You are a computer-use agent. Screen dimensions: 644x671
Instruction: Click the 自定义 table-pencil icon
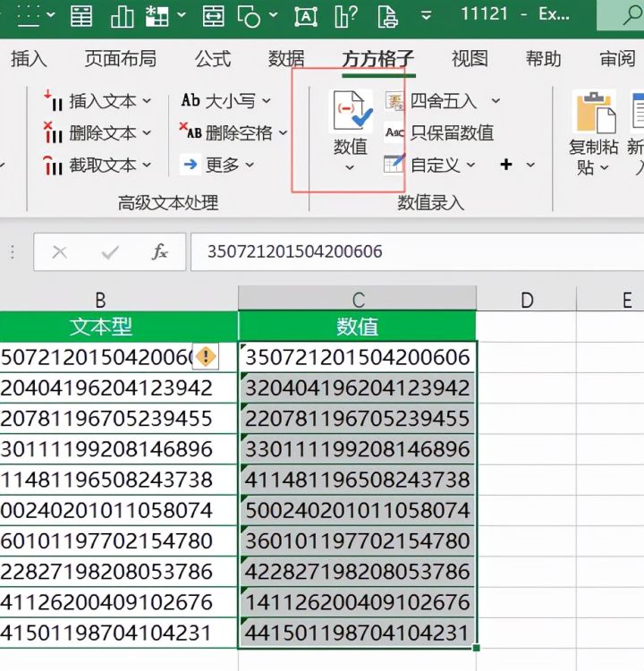(394, 164)
